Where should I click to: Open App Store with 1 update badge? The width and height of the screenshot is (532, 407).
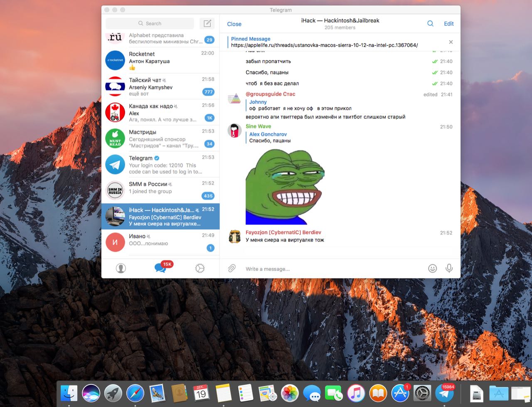tap(400, 393)
